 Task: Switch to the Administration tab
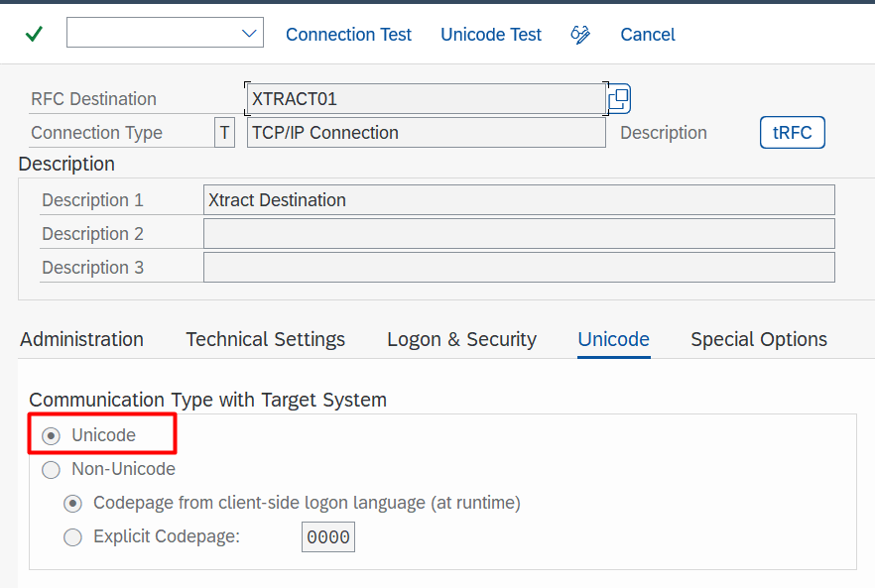point(81,339)
